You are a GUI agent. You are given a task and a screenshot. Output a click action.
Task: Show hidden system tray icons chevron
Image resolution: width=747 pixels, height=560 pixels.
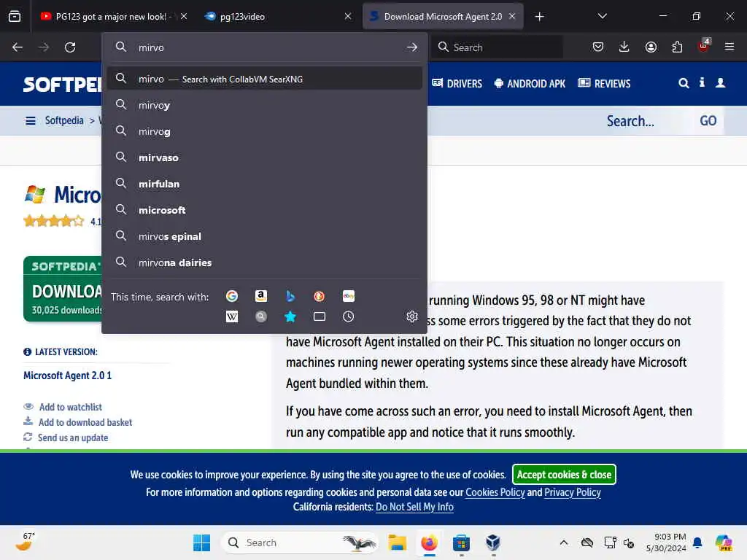pyautogui.click(x=564, y=542)
